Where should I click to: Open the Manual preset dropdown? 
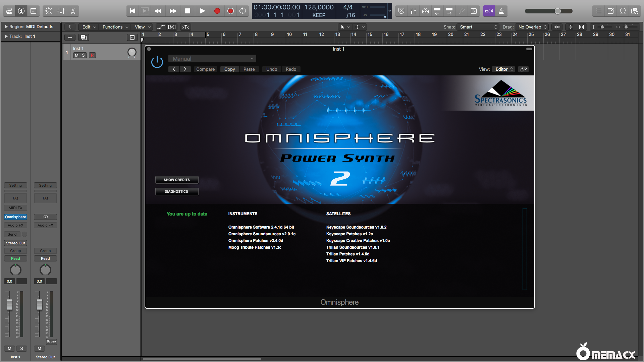[212, 59]
